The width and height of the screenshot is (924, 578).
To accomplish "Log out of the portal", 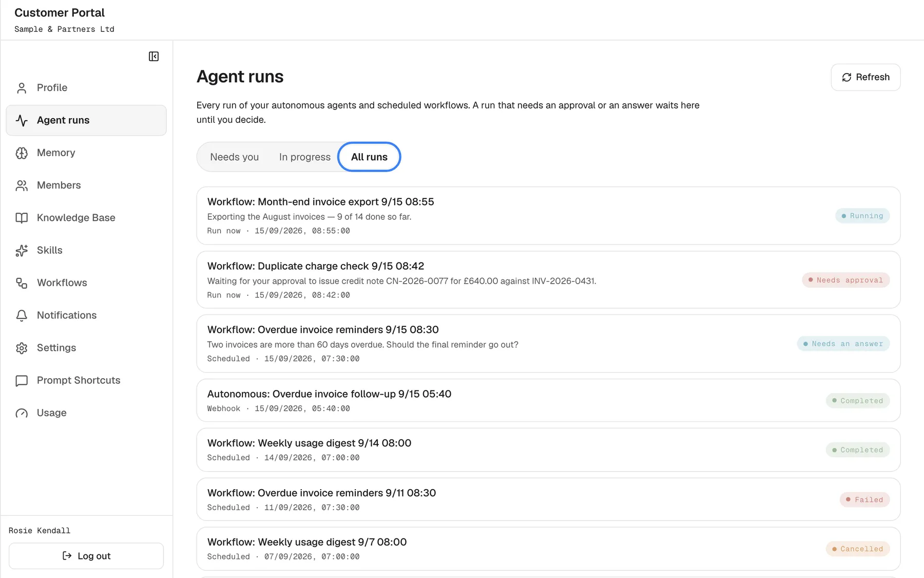I will click(x=86, y=556).
